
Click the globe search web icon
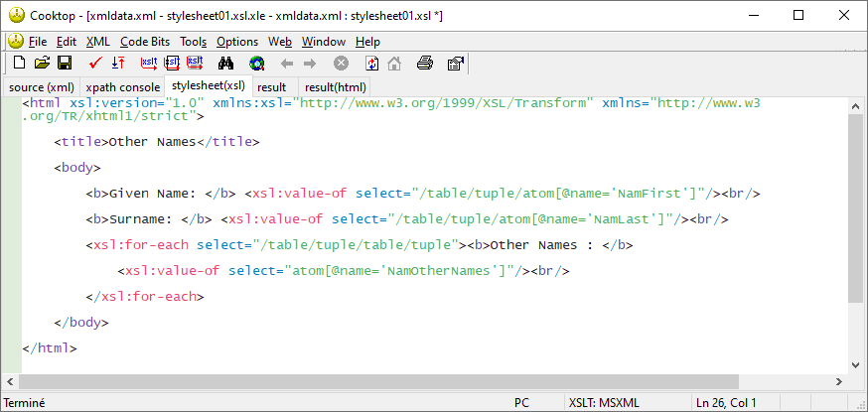tap(257, 64)
